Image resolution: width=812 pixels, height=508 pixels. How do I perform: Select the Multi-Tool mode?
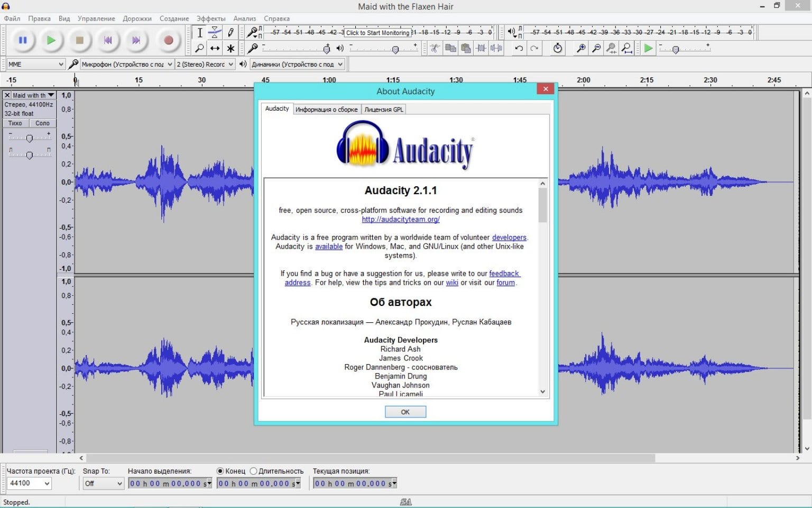coord(230,48)
